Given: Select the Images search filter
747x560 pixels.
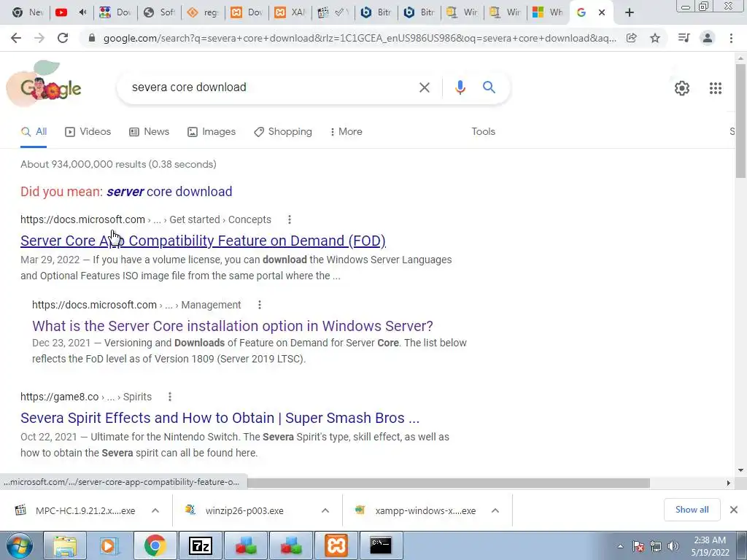Looking at the screenshot, I should point(212,131).
